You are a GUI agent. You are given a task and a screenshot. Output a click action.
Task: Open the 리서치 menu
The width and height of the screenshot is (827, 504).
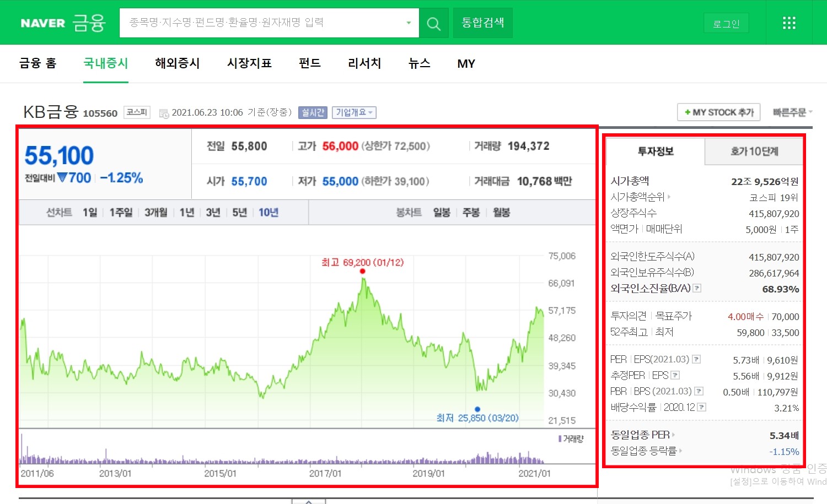tap(364, 63)
